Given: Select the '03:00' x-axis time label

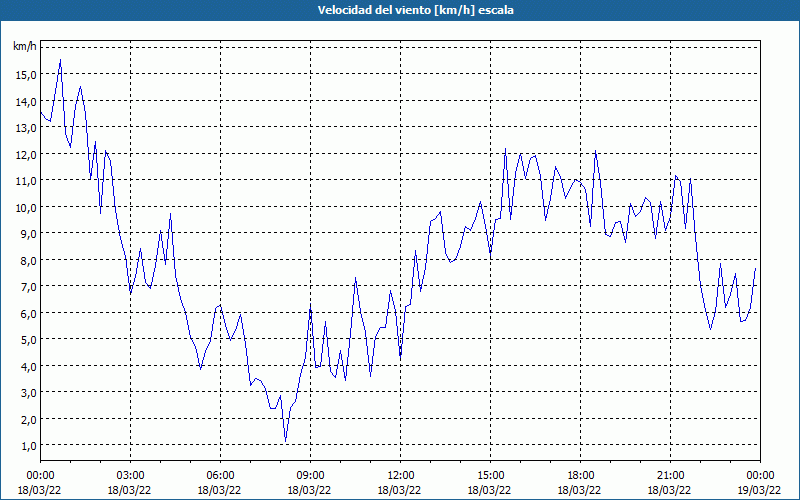Looking at the screenshot, I should 130,476.
